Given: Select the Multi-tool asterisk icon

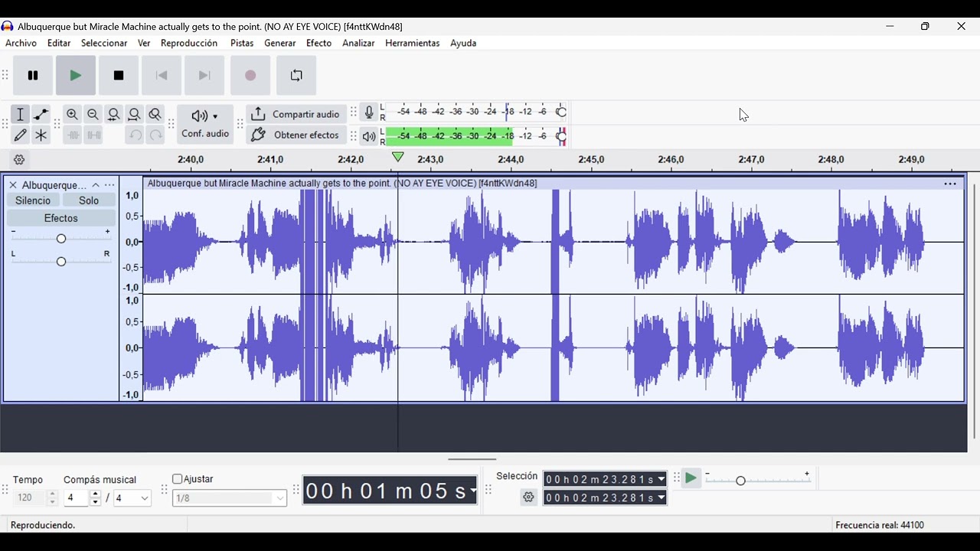Looking at the screenshot, I should click(x=41, y=135).
